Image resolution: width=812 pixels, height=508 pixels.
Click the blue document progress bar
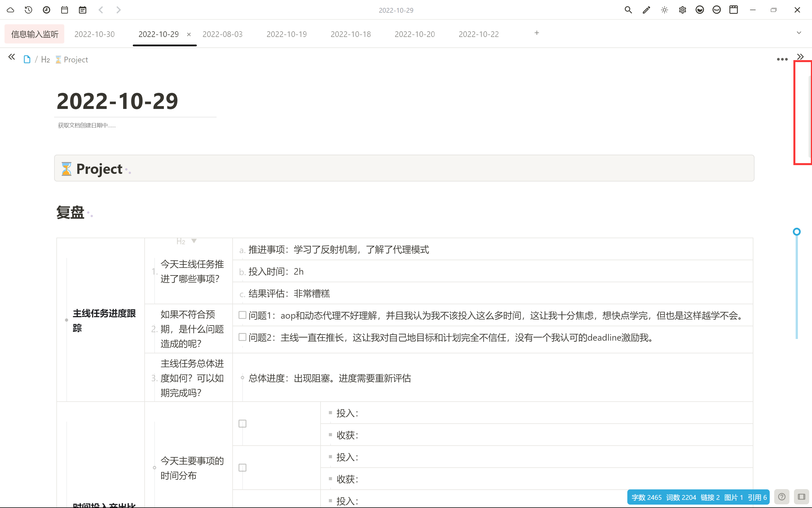(796, 287)
